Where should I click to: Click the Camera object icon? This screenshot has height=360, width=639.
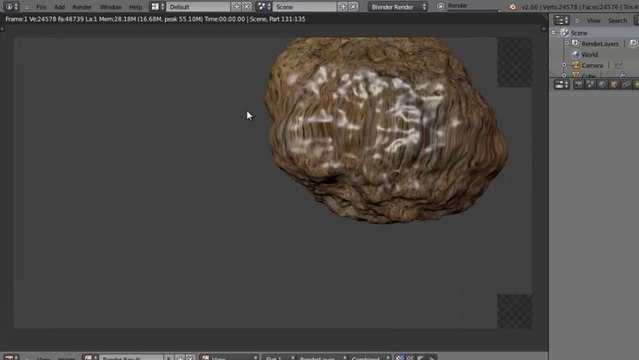click(575, 65)
